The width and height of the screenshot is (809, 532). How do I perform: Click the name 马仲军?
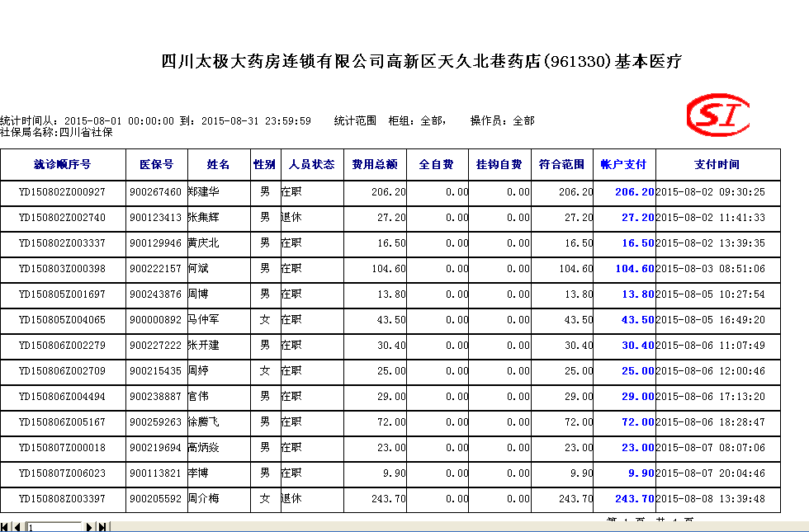(x=204, y=320)
